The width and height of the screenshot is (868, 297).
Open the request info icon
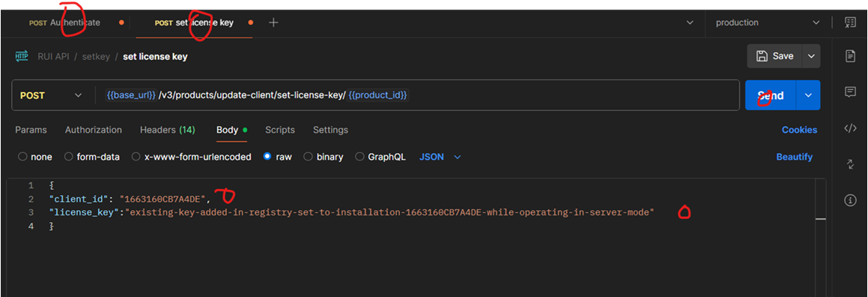850,200
